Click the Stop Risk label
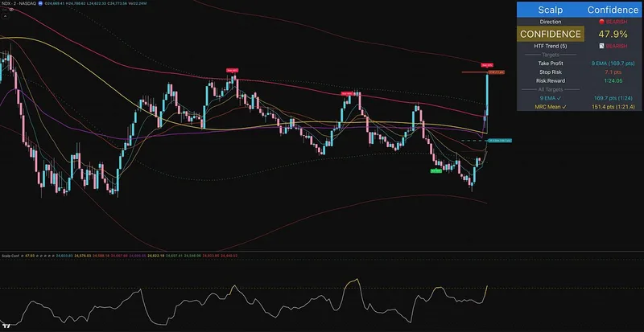Viewport: 644px width, 332px height. pos(551,72)
